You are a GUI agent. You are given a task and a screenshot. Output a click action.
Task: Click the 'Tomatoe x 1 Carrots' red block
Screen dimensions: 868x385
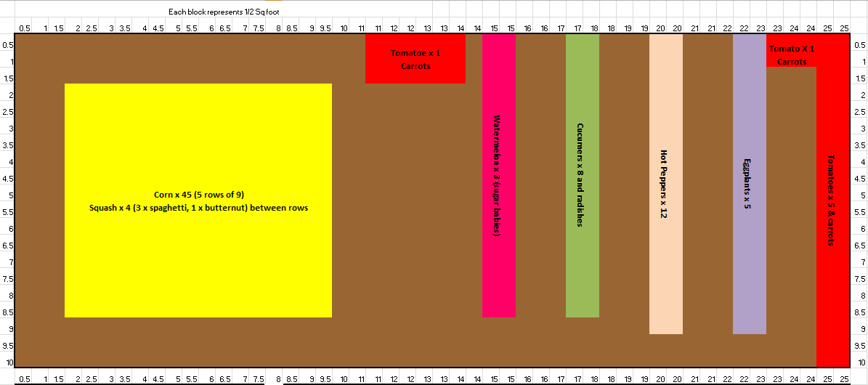click(x=415, y=59)
